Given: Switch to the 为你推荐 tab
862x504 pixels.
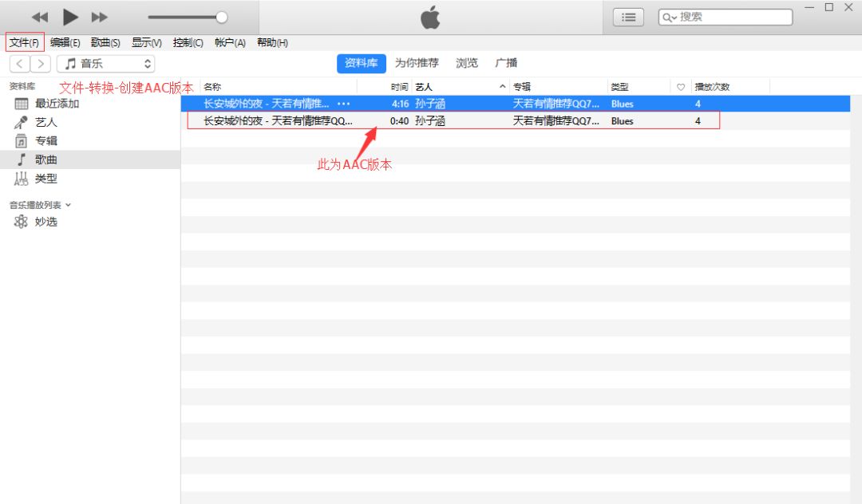Looking at the screenshot, I should 417,63.
